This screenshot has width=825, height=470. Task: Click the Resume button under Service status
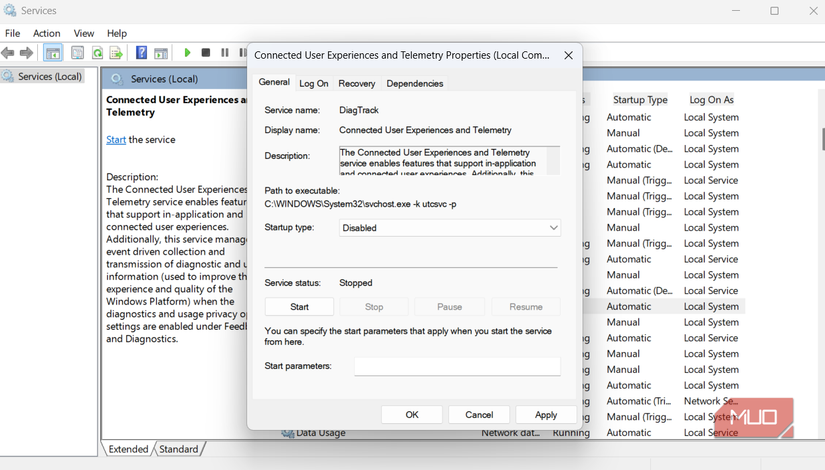(x=526, y=307)
